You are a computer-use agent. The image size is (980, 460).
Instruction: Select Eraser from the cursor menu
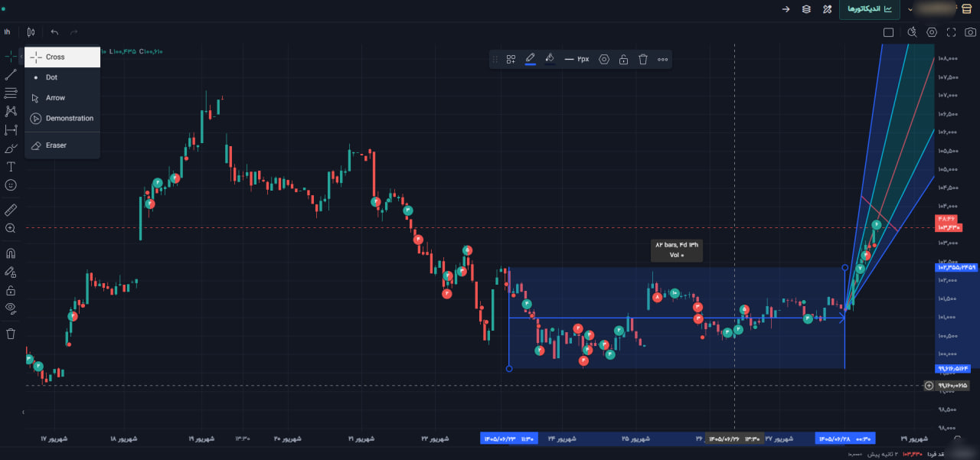[62, 145]
